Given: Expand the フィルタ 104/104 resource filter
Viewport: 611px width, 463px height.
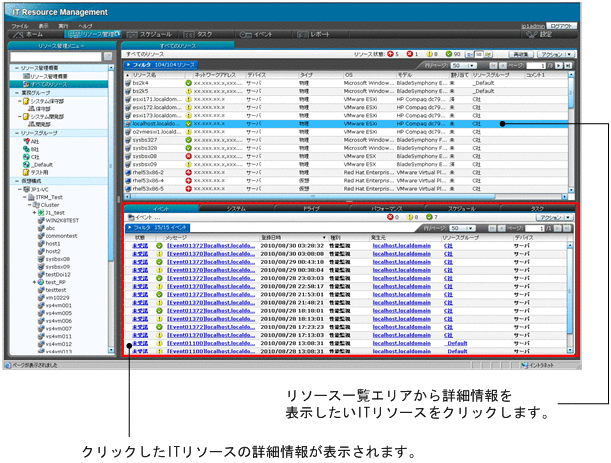Looking at the screenshot, I should (161, 65).
